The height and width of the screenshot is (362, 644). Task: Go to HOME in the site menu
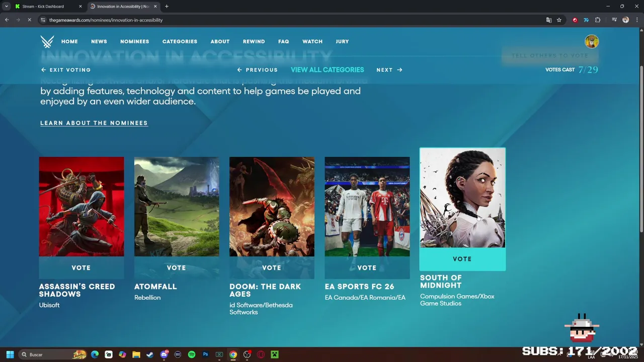69,42
